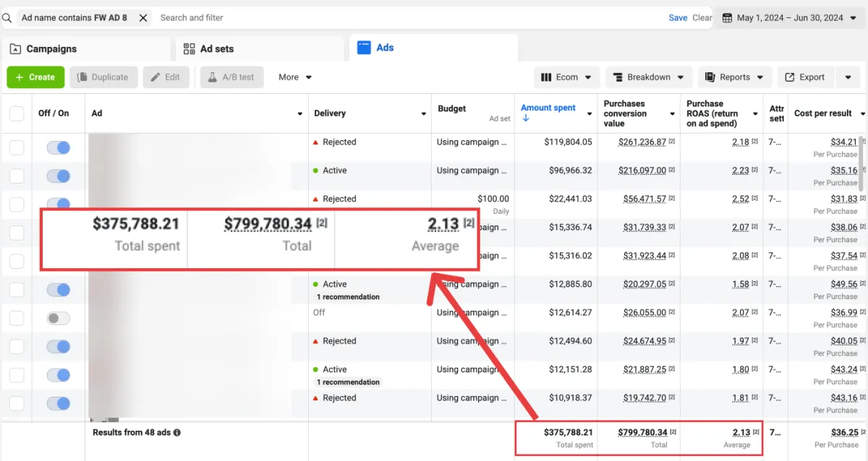Tick the select-all checkbox in the table header
The height and width of the screenshot is (461, 868).
click(x=17, y=113)
